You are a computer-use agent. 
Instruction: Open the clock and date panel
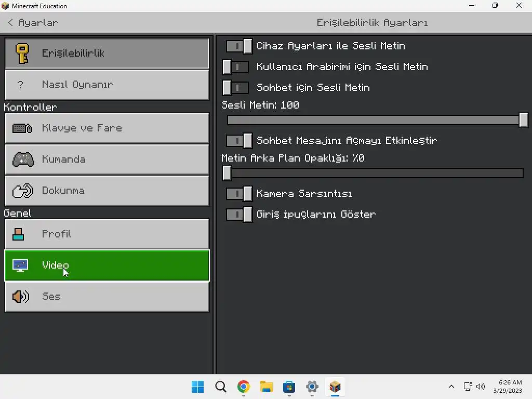coord(507,387)
